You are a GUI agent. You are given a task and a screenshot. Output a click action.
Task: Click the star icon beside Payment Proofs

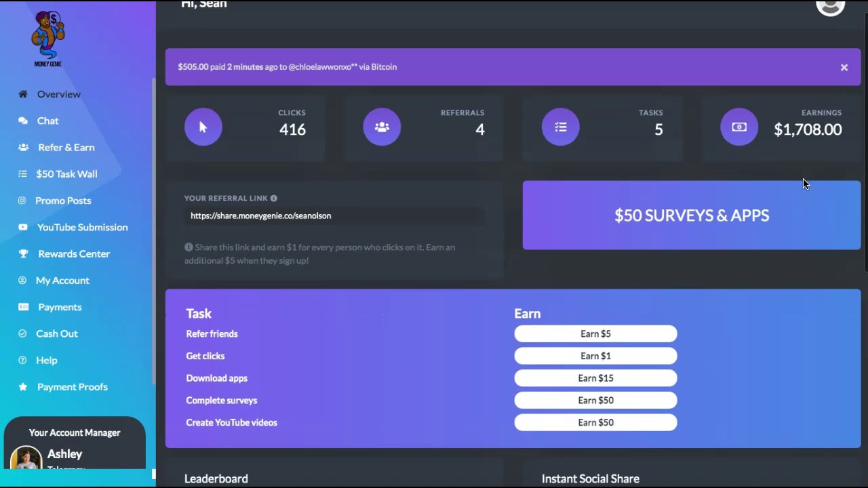tap(23, 387)
